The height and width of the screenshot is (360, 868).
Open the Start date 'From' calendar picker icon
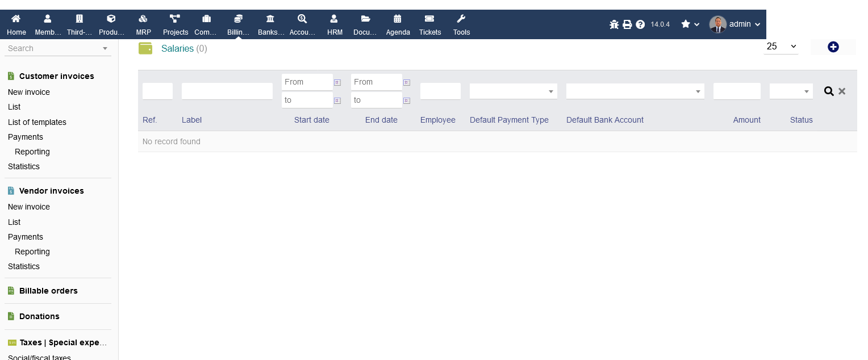pyautogui.click(x=337, y=82)
